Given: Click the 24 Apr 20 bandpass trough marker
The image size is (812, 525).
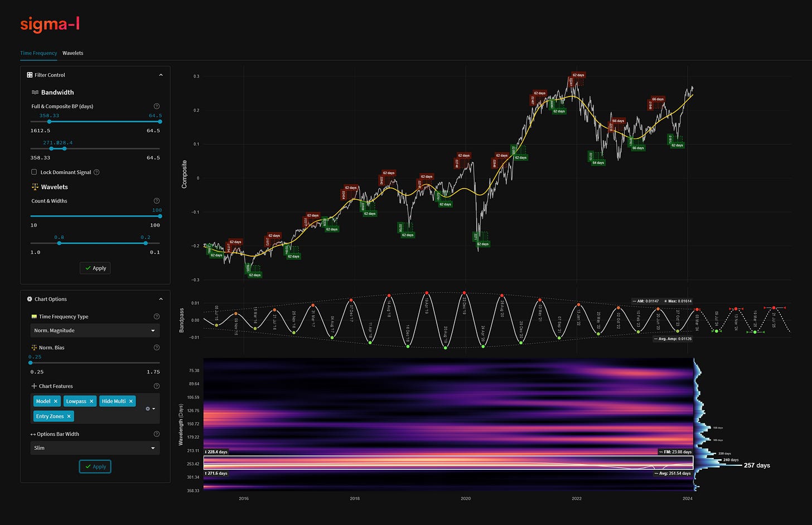Looking at the screenshot, I should click(483, 346).
